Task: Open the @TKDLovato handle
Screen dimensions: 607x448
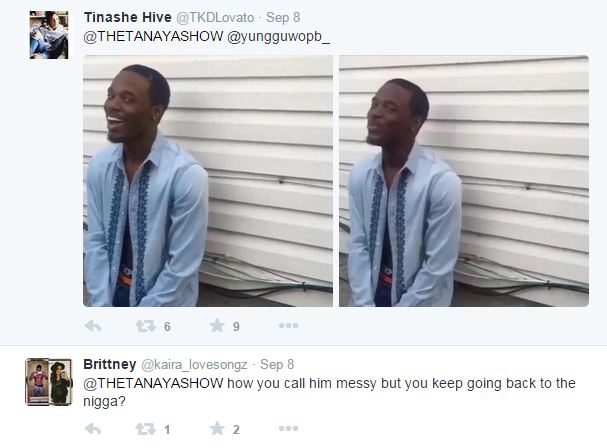Action: pos(215,17)
